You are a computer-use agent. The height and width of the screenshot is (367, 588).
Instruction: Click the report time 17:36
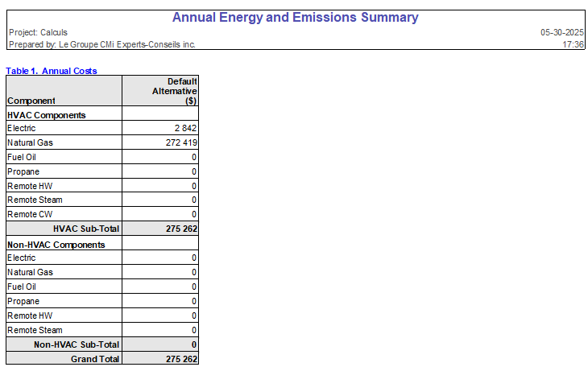coord(574,44)
